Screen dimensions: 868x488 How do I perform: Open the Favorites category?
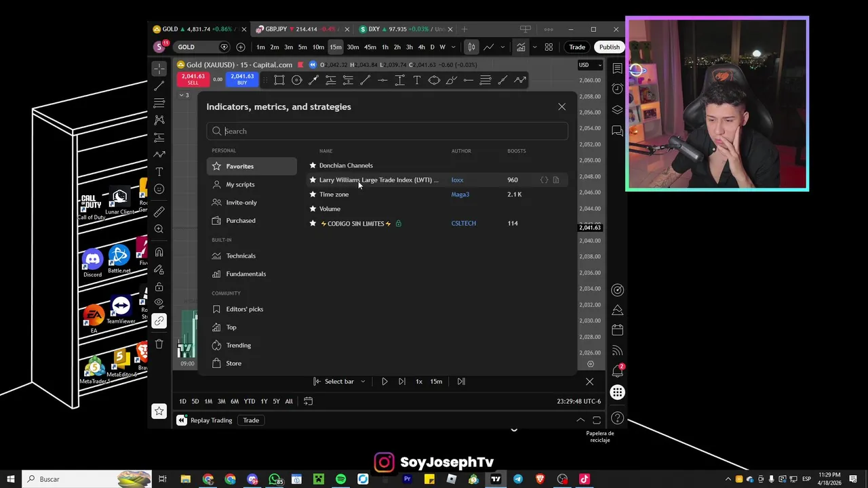tap(252, 166)
